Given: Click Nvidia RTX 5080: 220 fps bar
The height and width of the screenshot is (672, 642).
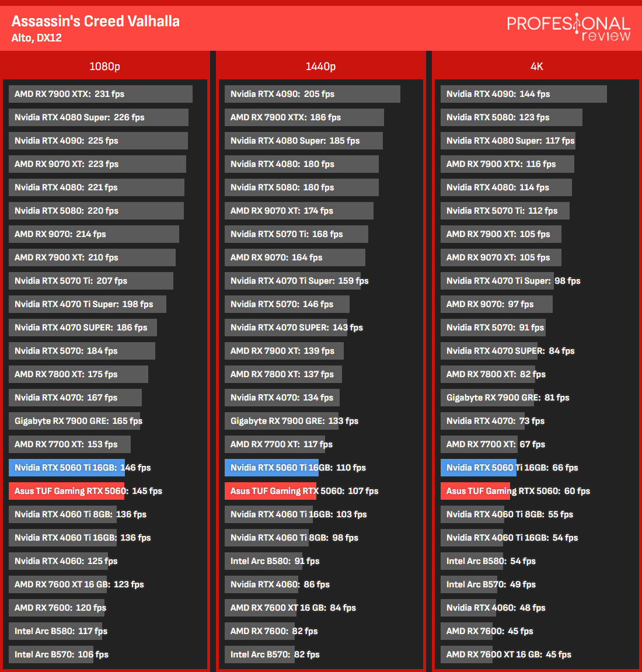Looking at the screenshot, I should pos(96,211).
